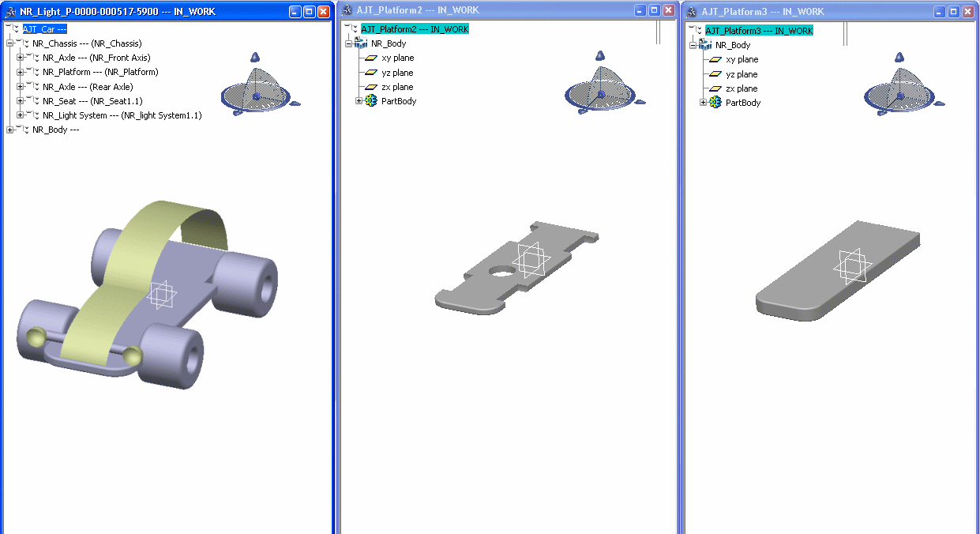Viewport: 980px width, 534px height.
Task: Click the AJT_Platform2 window title bar icon
Action: tap(347, 11)
